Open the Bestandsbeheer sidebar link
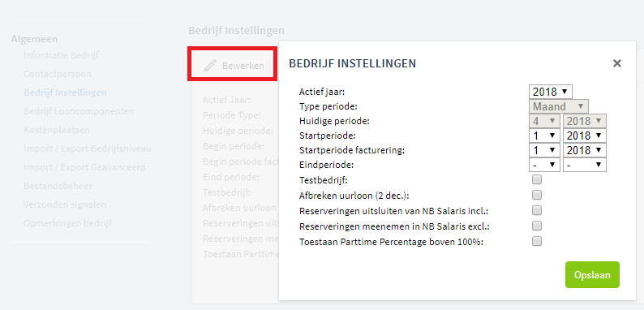 pyautogui.click(x=58, y=186)
